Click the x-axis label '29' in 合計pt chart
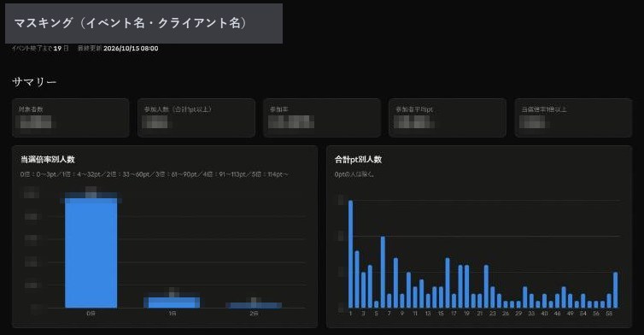 tap(518, 314)
